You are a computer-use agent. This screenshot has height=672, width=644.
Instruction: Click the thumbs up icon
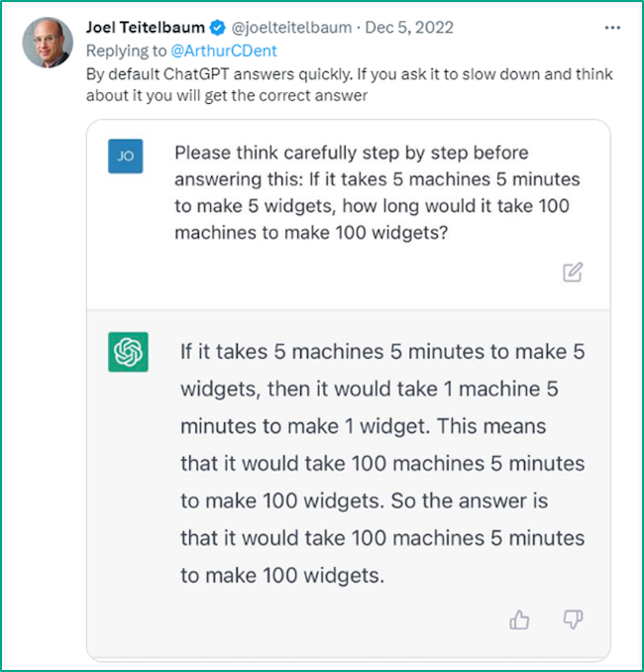pyautogui.click(x=519, y=620)
